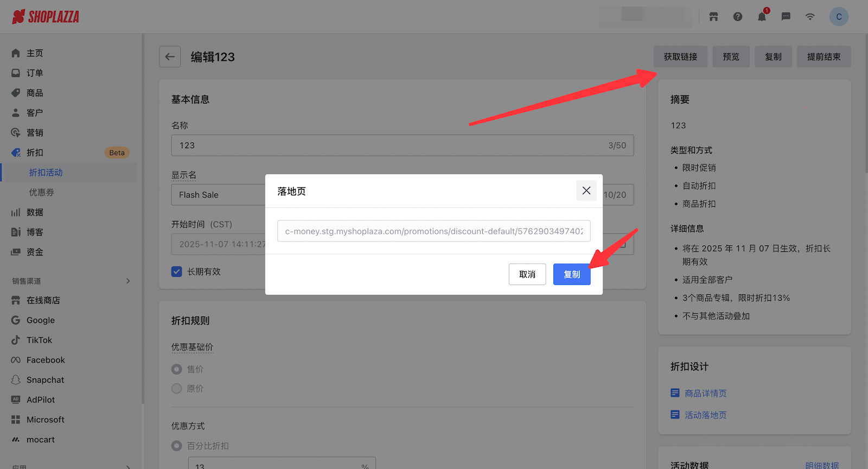Open TikTok sales channel
868x469 pixels.
coord(39,340)
